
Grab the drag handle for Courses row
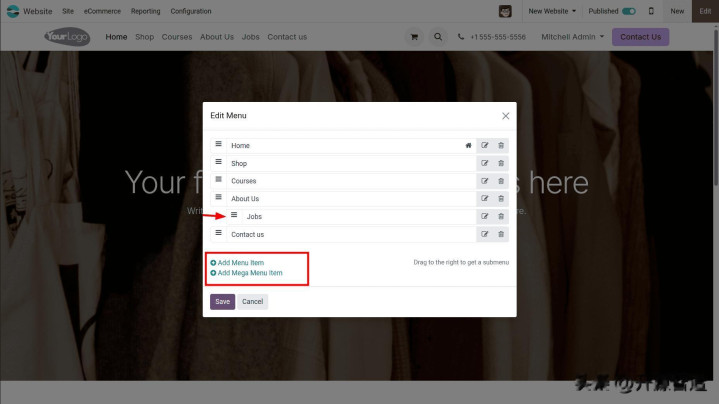click(x=218, y=179)
